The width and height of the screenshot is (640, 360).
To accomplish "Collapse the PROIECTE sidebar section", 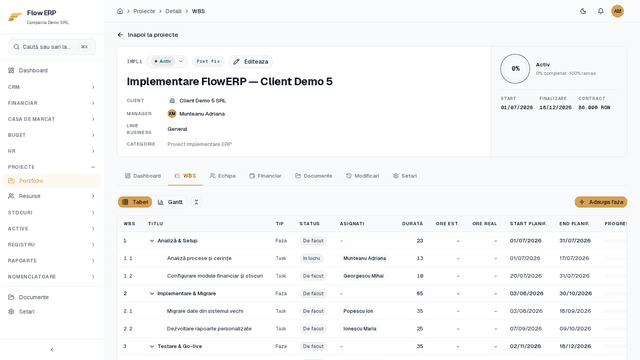I will 52,167.
